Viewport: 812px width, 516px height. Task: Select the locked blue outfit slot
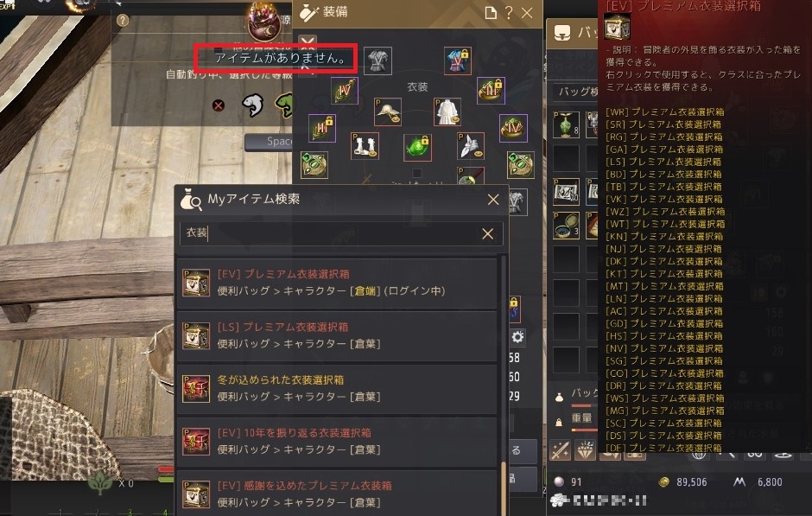(457, 61)
